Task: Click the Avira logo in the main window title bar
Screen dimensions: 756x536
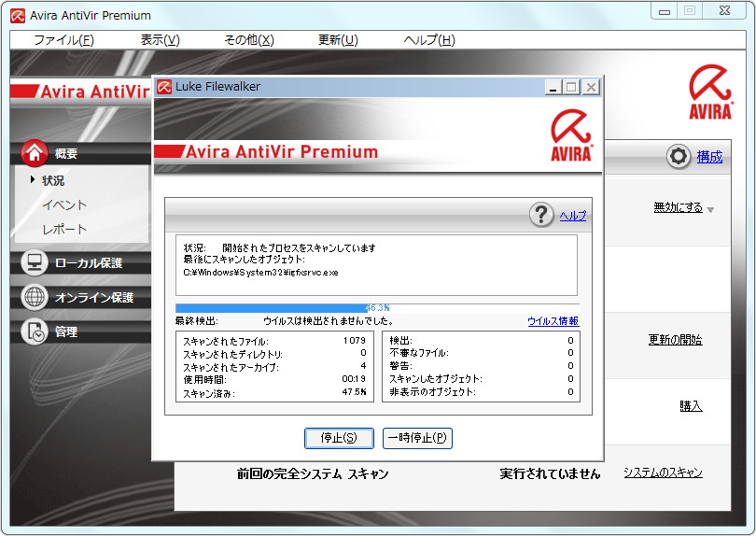Action: point(18,16)
